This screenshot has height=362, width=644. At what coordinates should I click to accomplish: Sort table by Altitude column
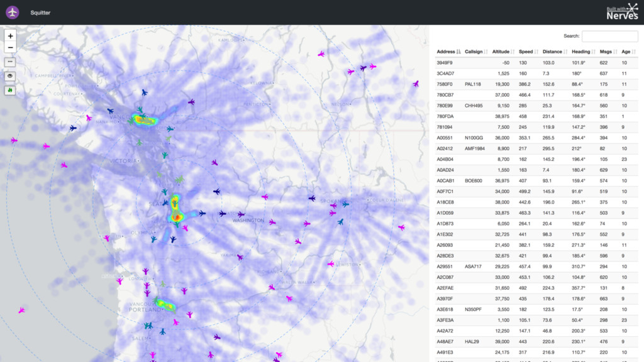click(x=502, y=52)
